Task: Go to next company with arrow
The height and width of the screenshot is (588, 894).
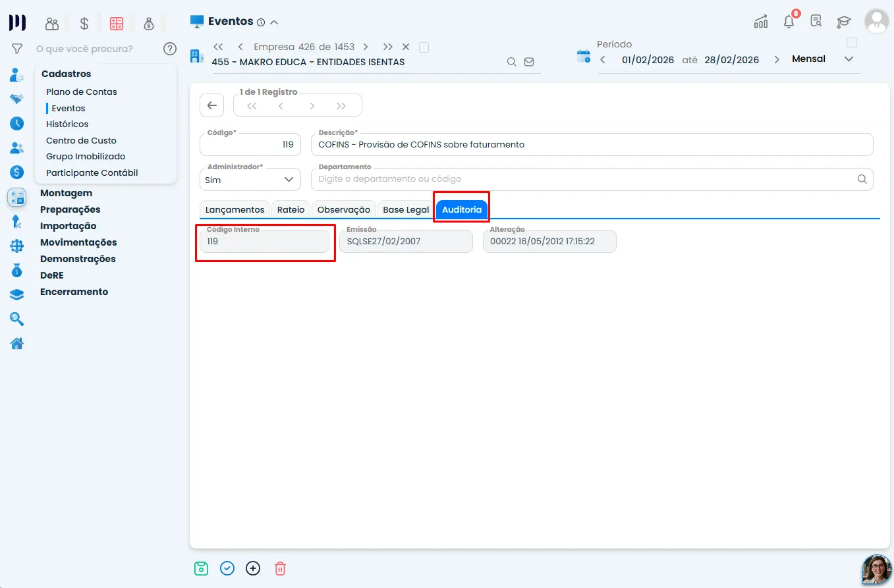Action: coord(366,47)
